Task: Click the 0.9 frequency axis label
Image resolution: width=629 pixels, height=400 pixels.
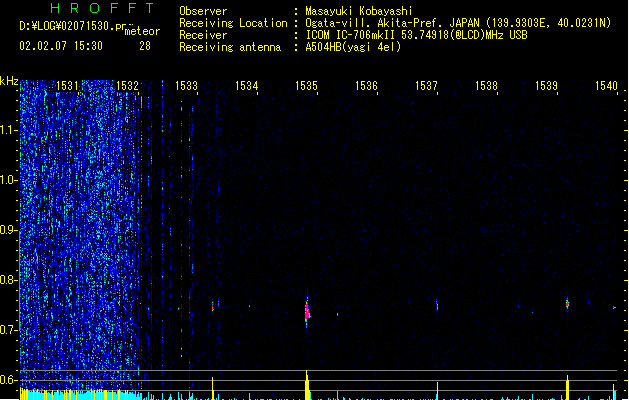Action: tap(8, 230)
